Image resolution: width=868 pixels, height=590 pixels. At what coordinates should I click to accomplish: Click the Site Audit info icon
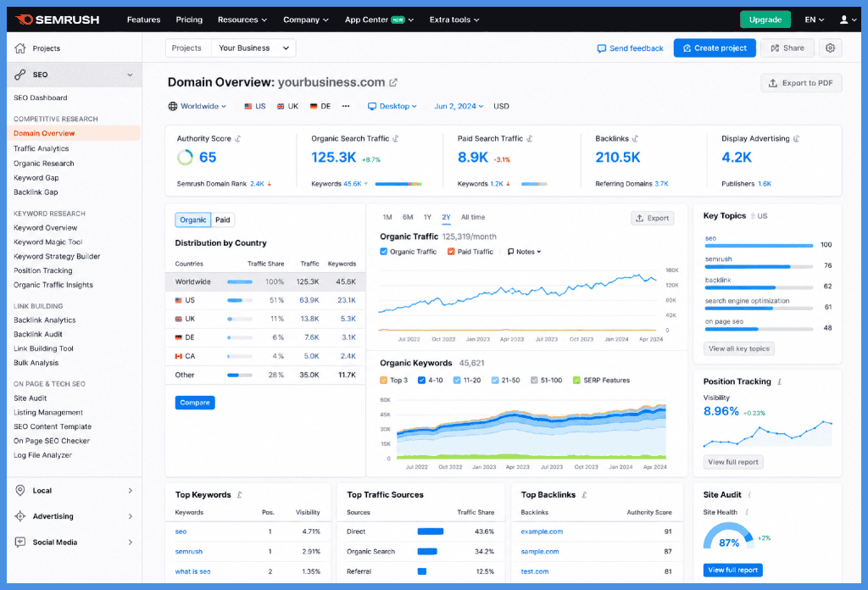click(749, 495)
